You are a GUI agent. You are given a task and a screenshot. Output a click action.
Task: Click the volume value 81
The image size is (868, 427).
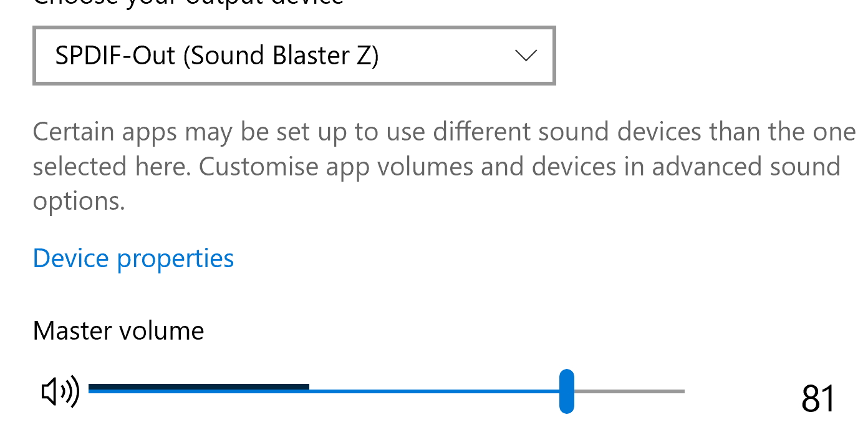tap(817, 399)
